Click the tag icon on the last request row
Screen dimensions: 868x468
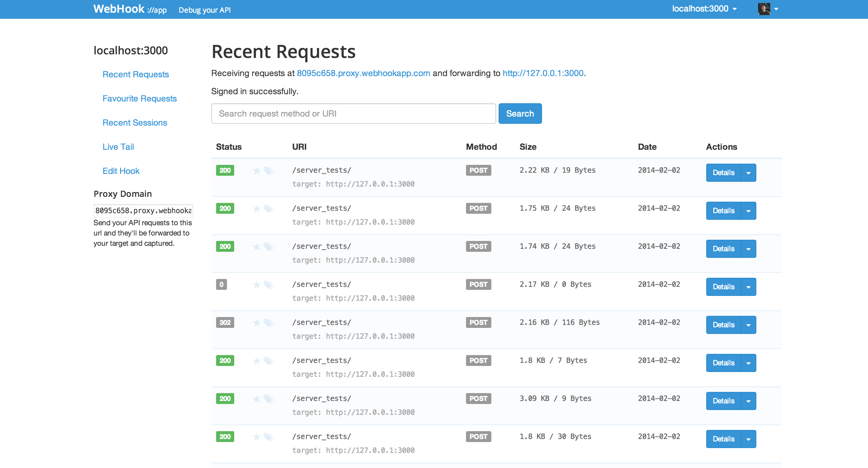(269, 436)
